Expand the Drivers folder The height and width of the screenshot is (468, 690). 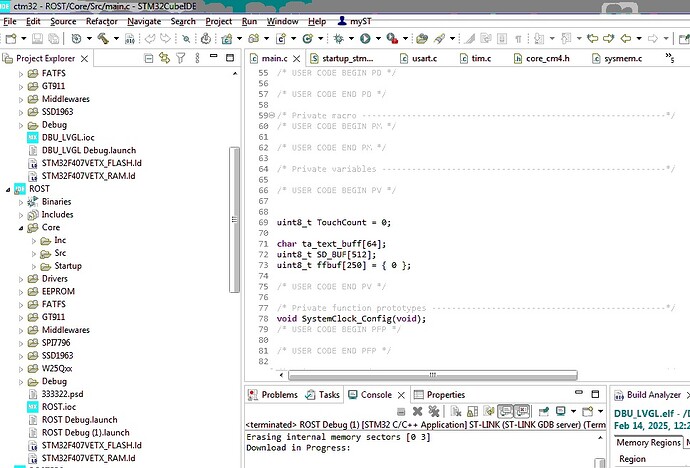21,279
